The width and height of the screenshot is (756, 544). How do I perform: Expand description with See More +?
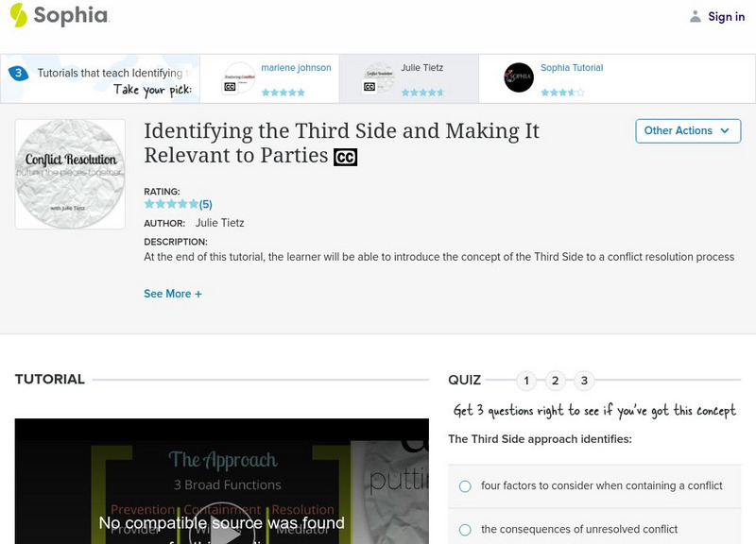(173, 294)
